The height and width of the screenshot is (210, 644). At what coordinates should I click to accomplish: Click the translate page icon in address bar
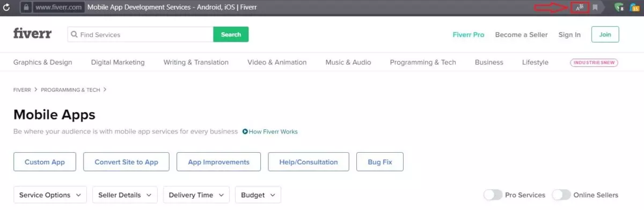click(x=579, y=7)
